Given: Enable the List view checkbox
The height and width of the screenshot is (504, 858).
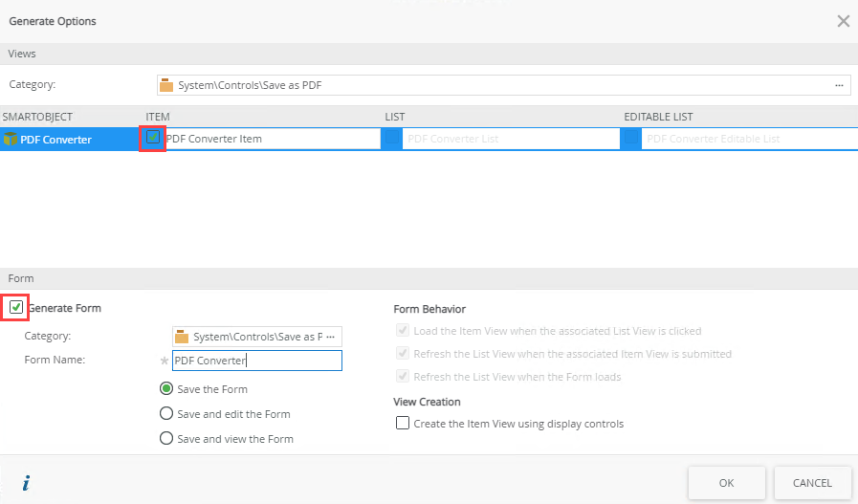Looking at the screenshot, I should pos(392,139).
